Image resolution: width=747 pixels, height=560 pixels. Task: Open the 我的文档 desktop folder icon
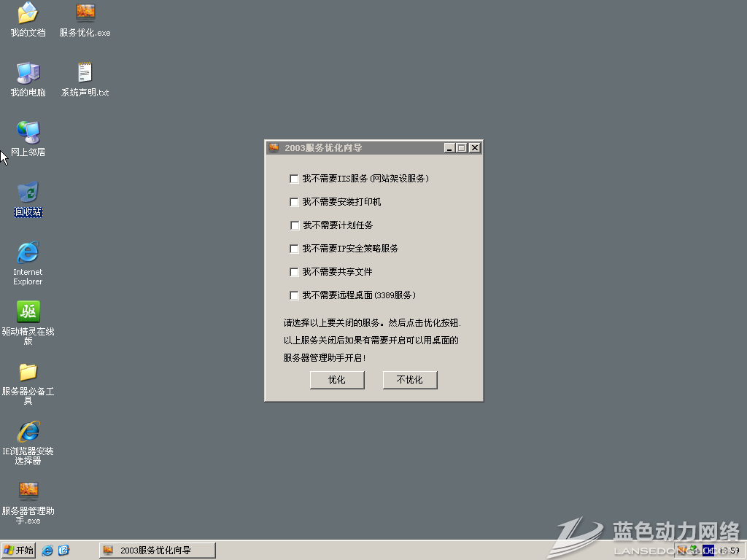[x=28, y=13]
